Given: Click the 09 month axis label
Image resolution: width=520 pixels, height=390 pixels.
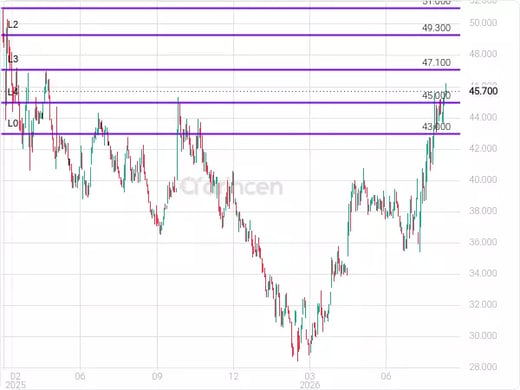Looking at the screenshot, I should (x=157, y=376).
